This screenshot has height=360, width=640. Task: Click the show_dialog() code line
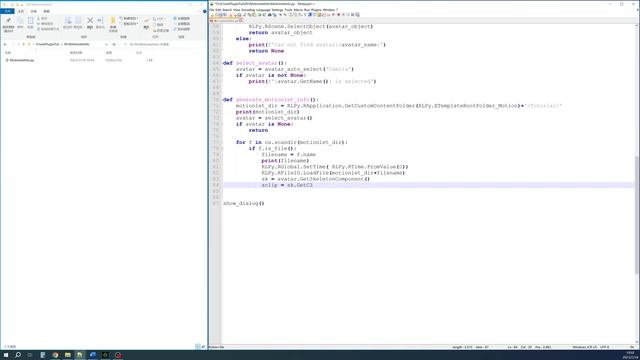(x=244, y=203)
